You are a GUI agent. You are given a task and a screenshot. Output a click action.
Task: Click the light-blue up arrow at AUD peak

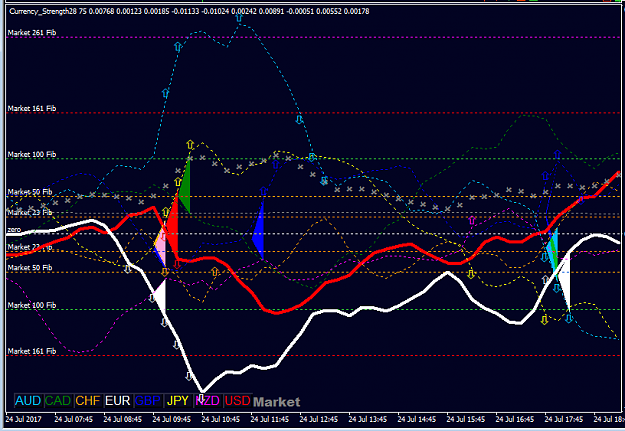[x=239, y=17]
